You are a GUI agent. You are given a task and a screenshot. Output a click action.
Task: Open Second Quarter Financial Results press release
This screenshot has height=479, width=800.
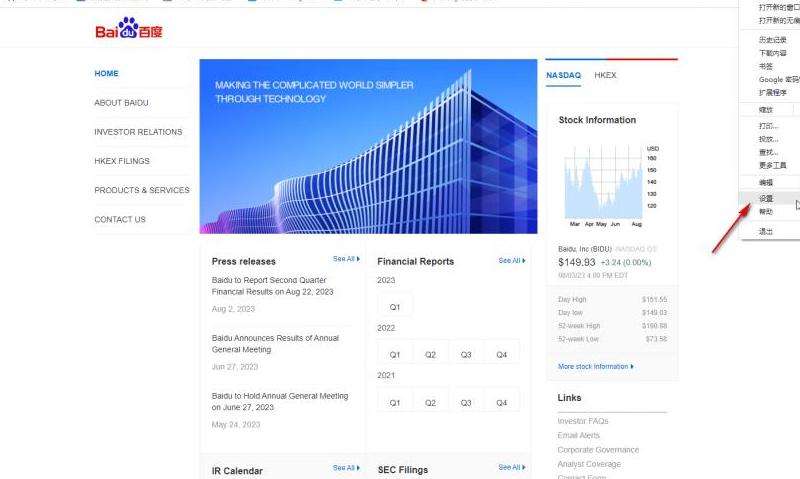pyautogui.click(x=272, y=286)
